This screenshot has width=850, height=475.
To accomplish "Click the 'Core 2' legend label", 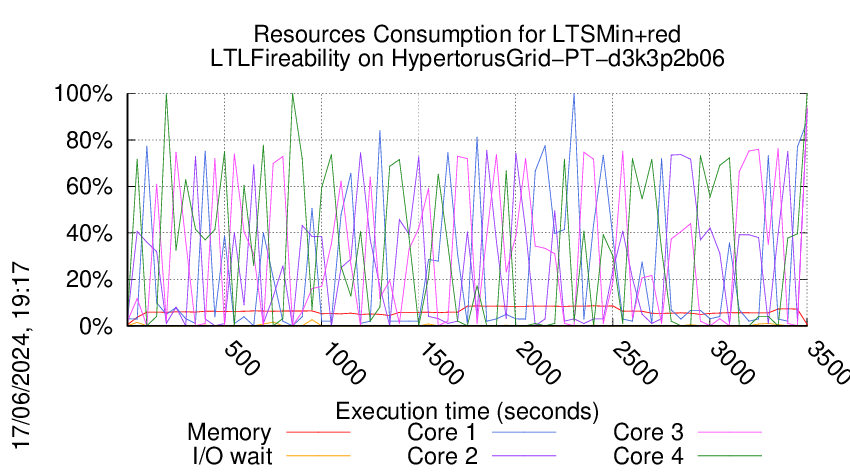I will coord(442,457).
